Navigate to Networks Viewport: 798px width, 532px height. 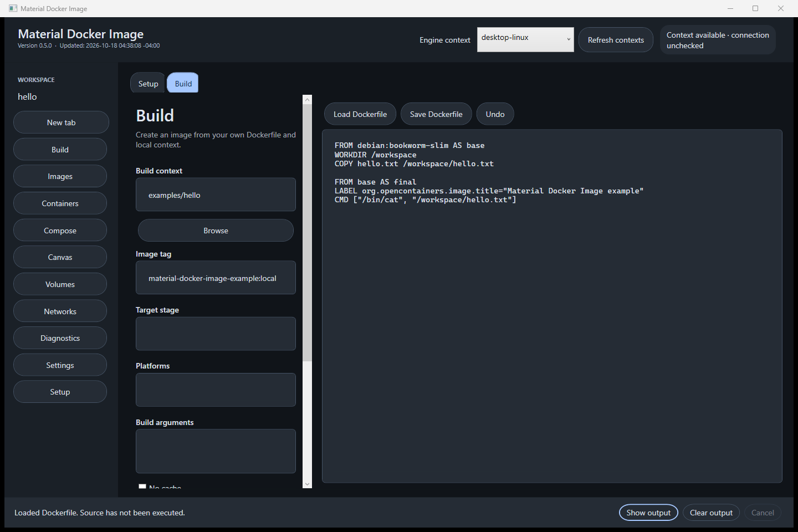click(60, 311)
